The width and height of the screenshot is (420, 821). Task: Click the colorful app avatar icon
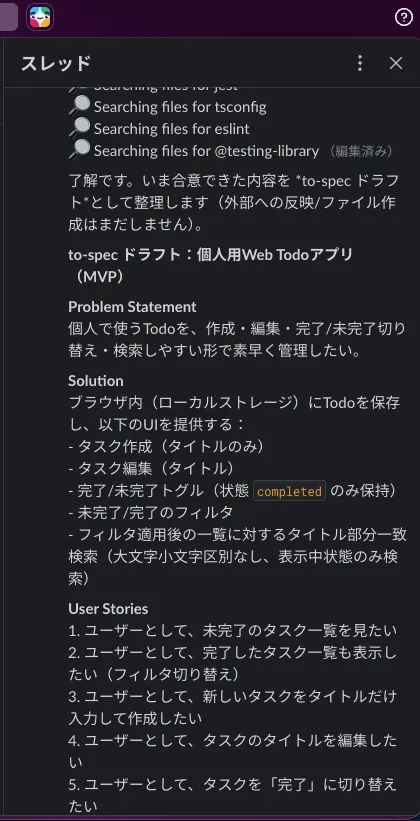coord(40,17)
